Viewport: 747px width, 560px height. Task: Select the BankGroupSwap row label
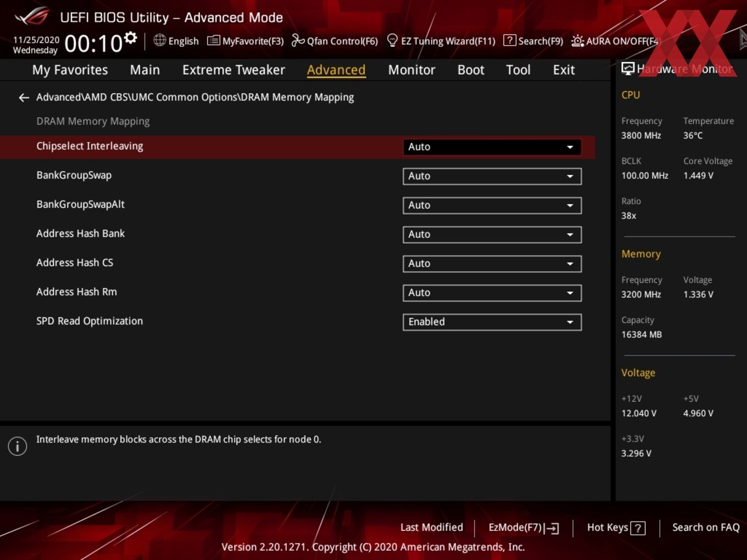tap(74, 175)
